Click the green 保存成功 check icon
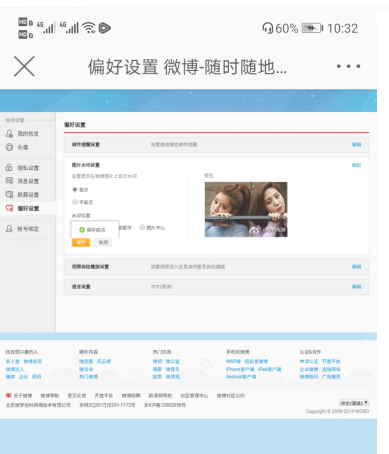 tap(82, 230)
